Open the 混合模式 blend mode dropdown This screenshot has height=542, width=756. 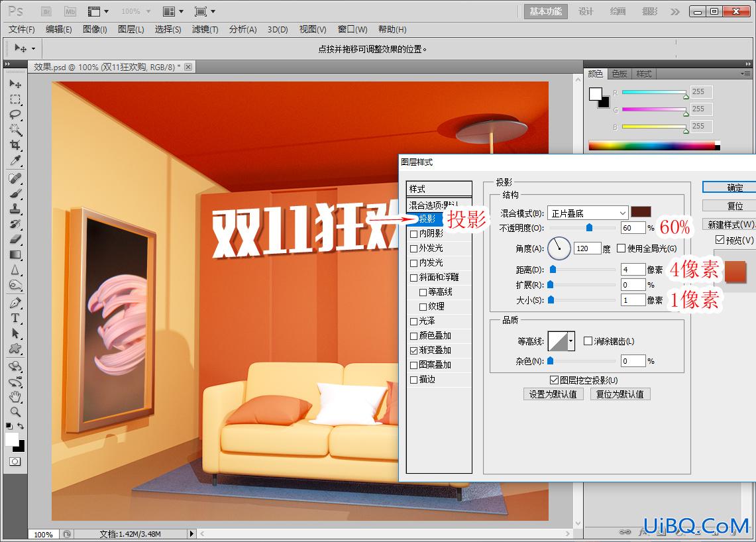pyautogui.click(x=588, y=213)
